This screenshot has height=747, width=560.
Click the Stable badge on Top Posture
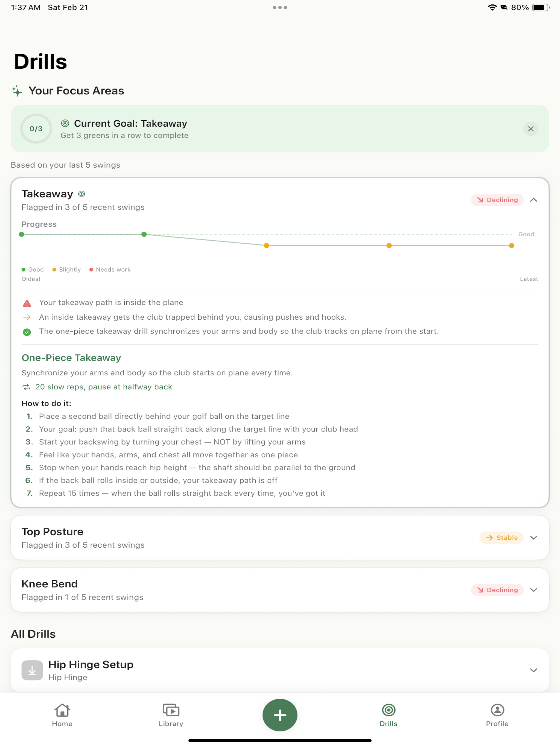pos(501,537)
